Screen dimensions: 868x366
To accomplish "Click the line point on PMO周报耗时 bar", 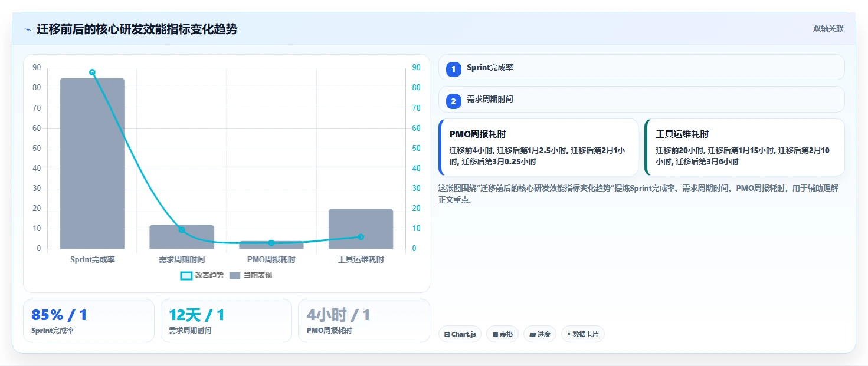I will click(x=271, y=243).
